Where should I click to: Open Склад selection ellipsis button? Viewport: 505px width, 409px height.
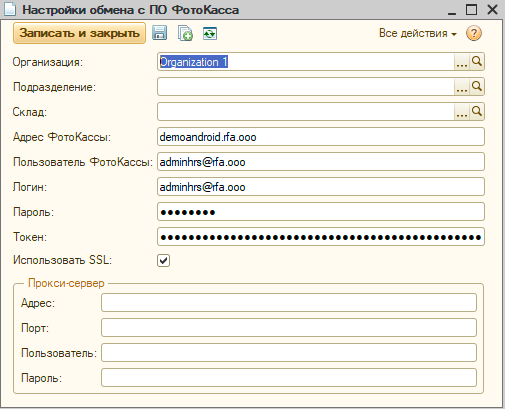(462, 112)
